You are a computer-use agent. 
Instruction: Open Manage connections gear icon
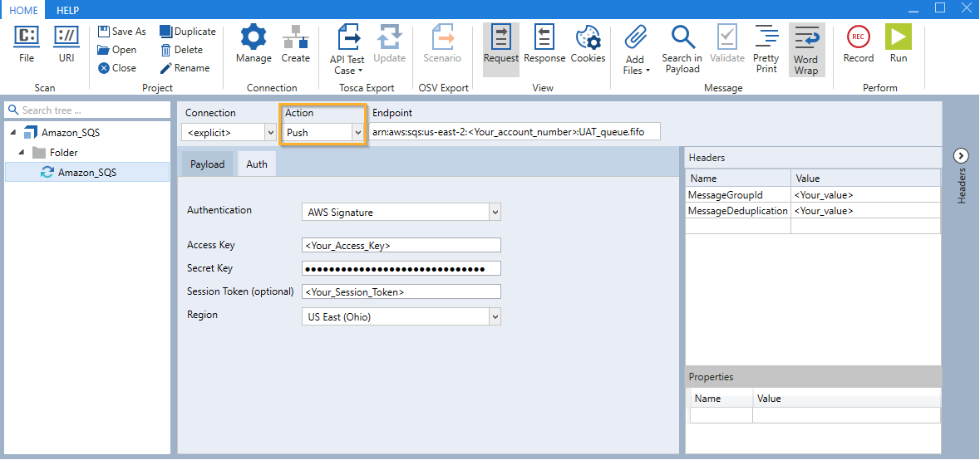(254, 37)
